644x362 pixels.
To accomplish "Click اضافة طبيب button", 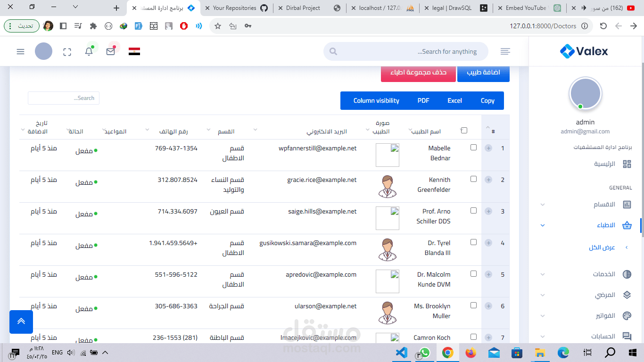I will tap(483, 73).
